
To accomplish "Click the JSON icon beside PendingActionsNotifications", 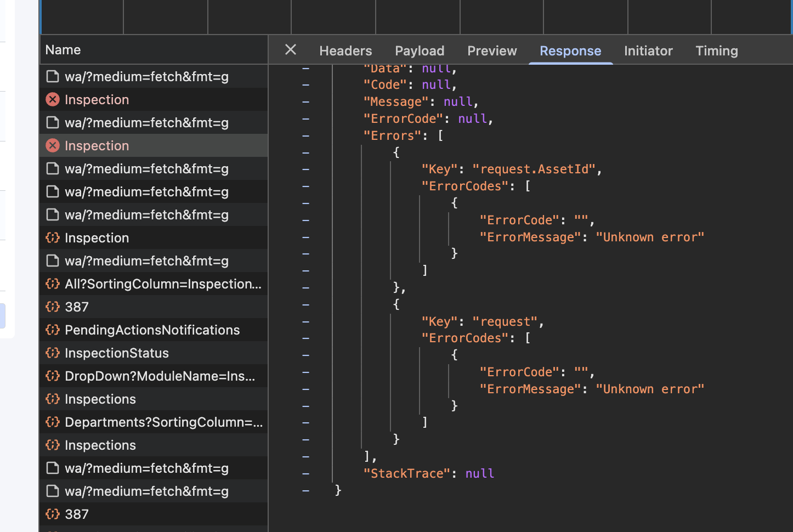I will click(x=53, y=330).
